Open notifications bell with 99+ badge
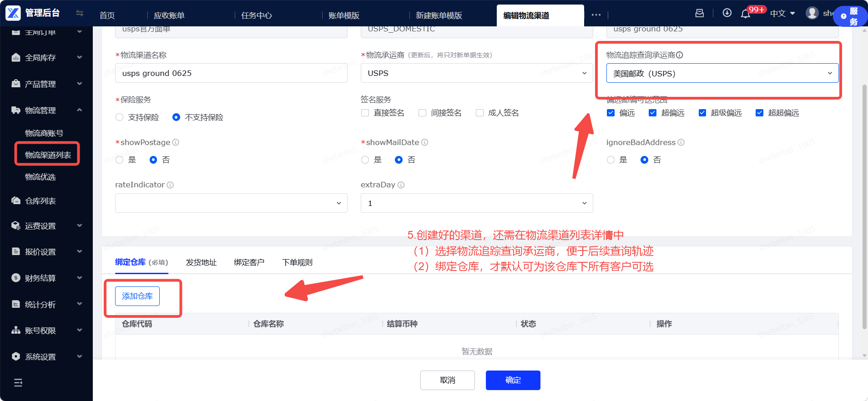 point(746,14)
